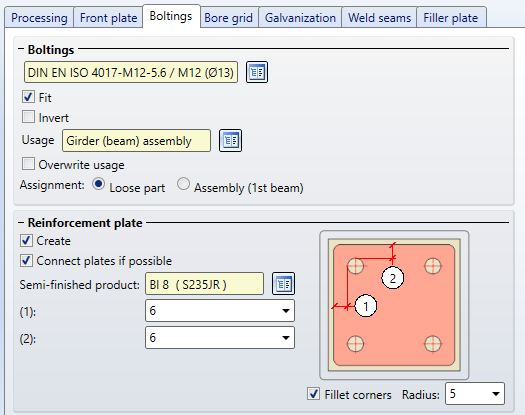Open the Usage selection catalogue icon
The height and width of the screenshot is (415, 525).
pos(230,140)
